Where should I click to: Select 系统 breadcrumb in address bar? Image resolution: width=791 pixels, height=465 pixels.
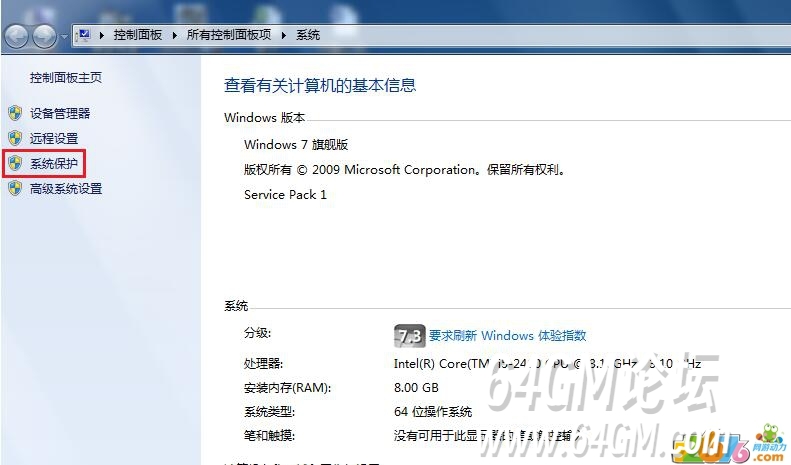pyautogui.click(x=308, y=35)
